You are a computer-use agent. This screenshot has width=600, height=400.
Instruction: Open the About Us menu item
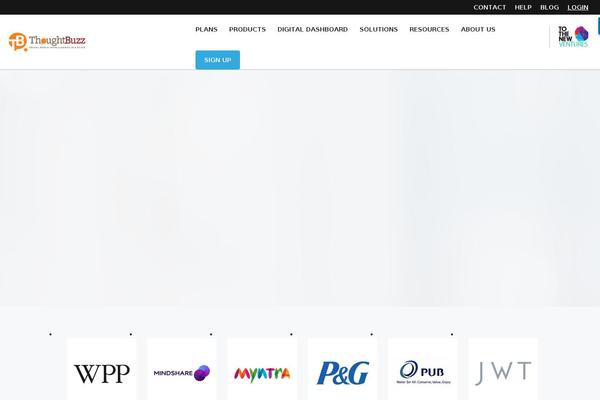[478, 29]
